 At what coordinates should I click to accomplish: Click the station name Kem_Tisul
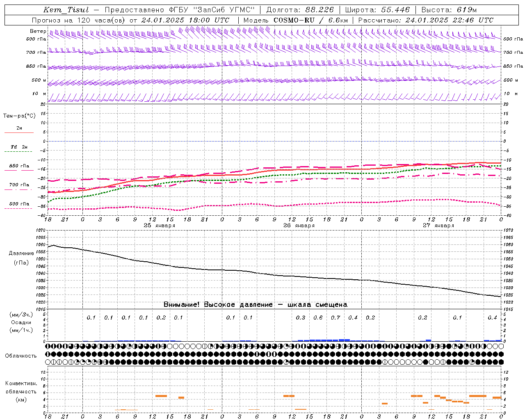click(x=66, y=10)
